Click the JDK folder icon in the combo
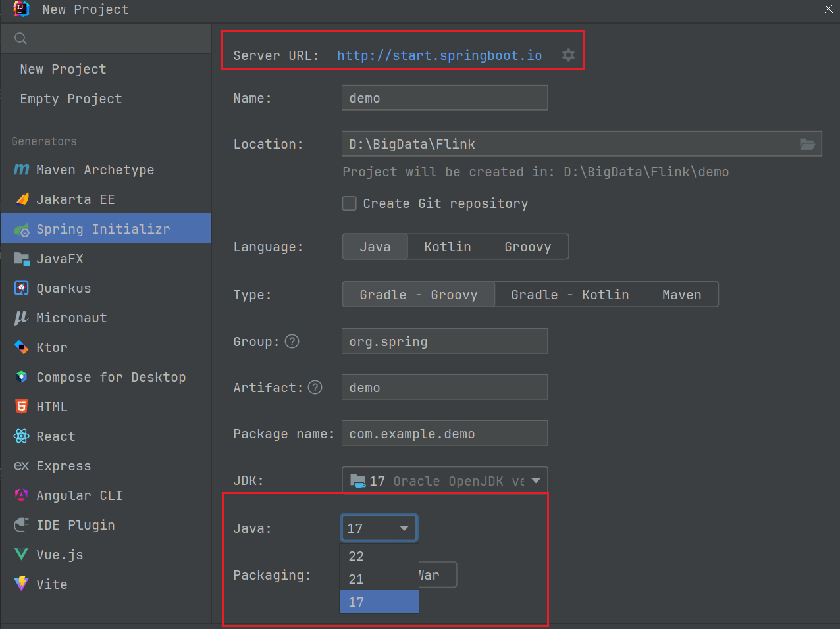Screen dimensions: 840x629 click(x=358, y=480)
